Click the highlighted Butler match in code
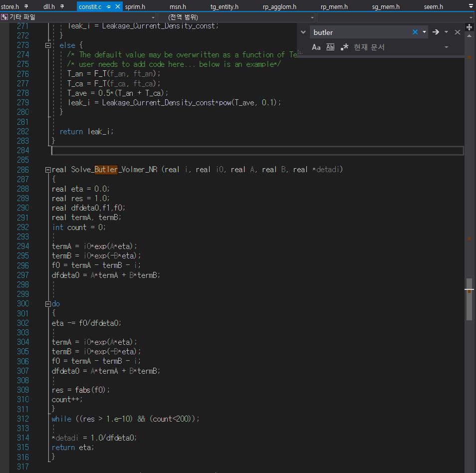476x473 pixels. [106, 170]
